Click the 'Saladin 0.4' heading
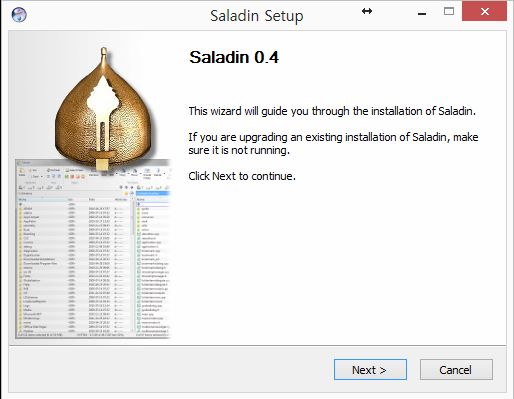 click(x=234, y=57)
